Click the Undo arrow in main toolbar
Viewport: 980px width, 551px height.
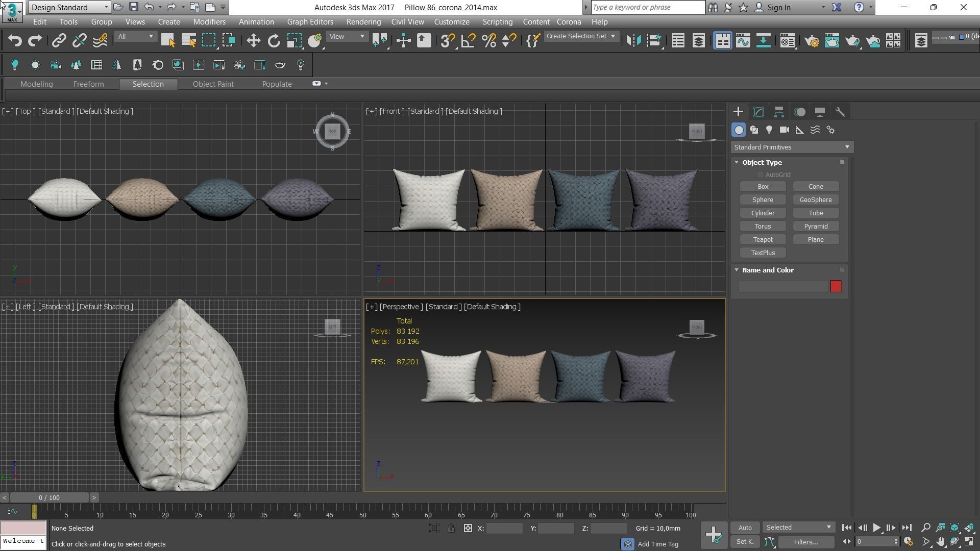[15, 40]
